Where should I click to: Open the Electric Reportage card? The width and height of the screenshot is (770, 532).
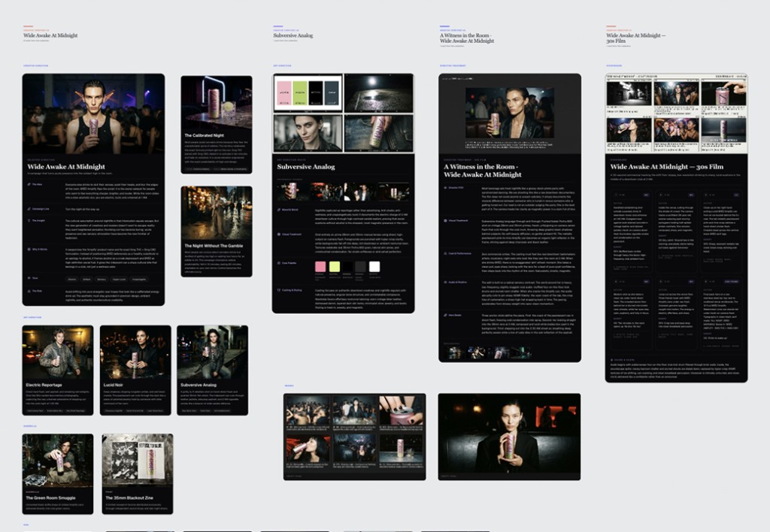58,370
